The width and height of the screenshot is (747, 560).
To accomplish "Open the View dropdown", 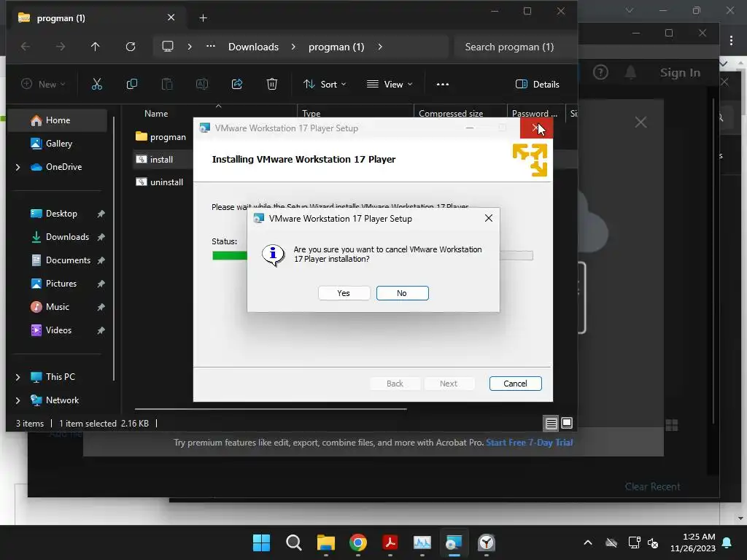I will tap(390, 85).
